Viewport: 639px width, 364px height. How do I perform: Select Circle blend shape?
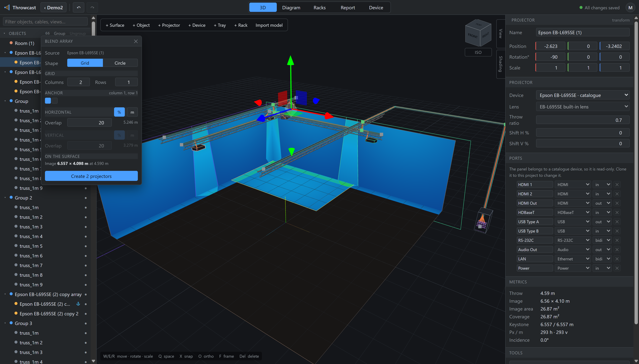click(120, 63)
